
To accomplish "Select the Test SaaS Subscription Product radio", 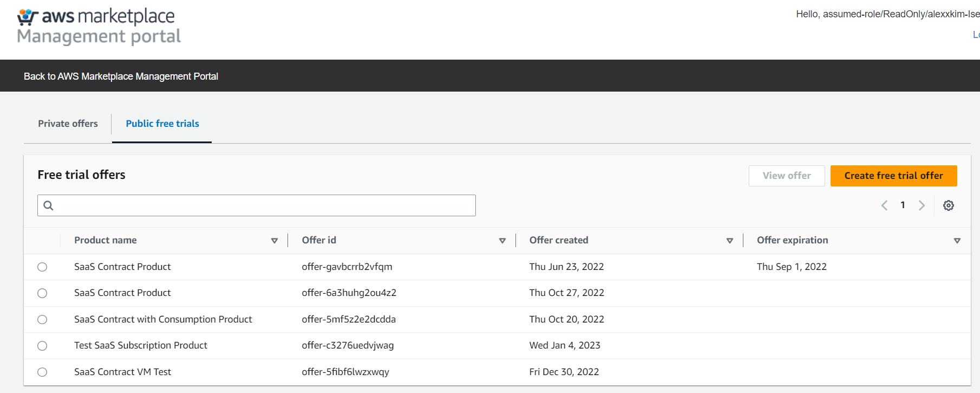I will pos(42,346).
